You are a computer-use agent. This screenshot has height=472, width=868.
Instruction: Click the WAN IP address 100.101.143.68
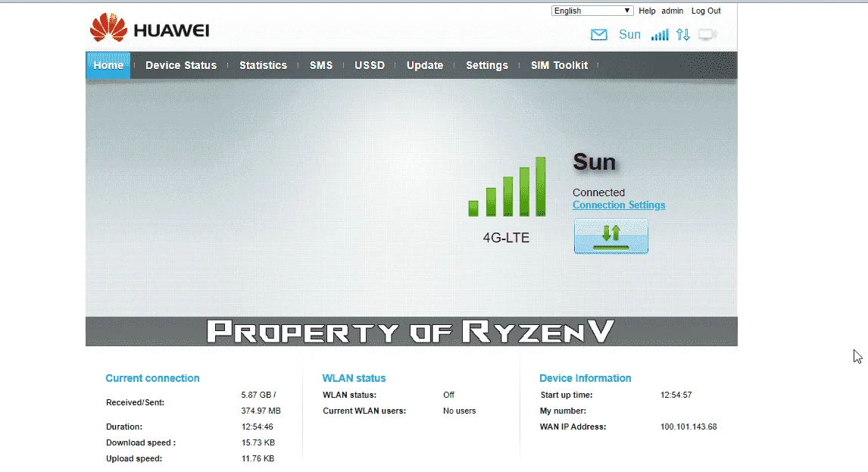click(688, 427)
